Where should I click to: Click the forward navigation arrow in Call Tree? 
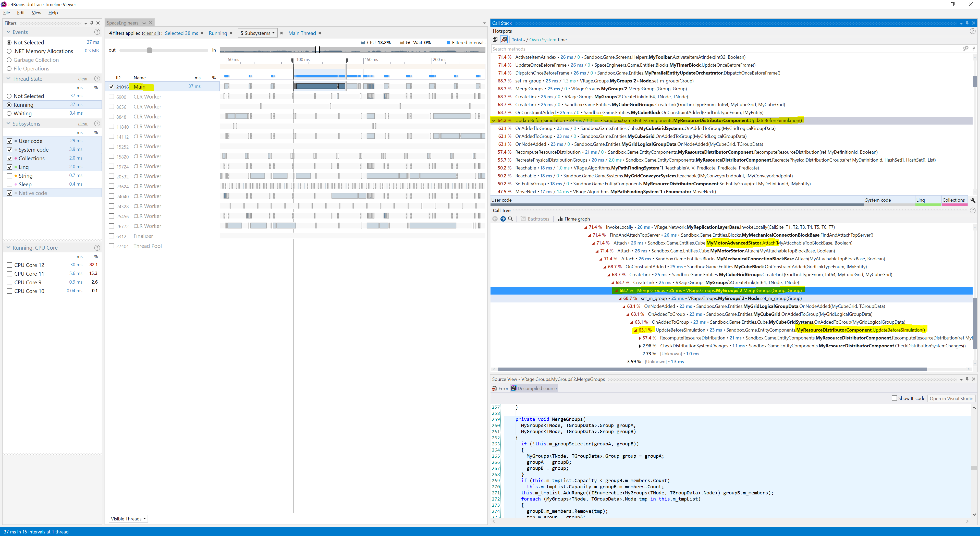point(503,219)
